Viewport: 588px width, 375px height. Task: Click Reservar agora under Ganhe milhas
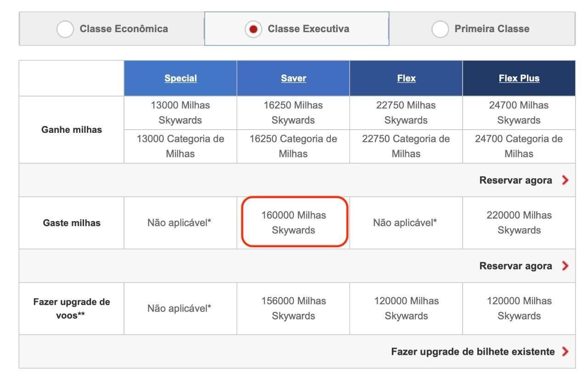[x=516, y=180]
